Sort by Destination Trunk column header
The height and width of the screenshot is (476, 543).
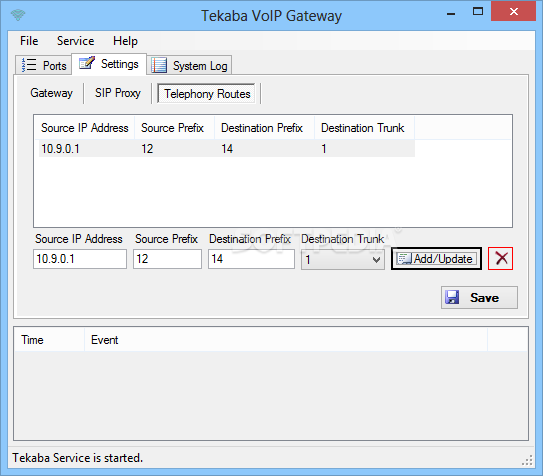(363, 128)
